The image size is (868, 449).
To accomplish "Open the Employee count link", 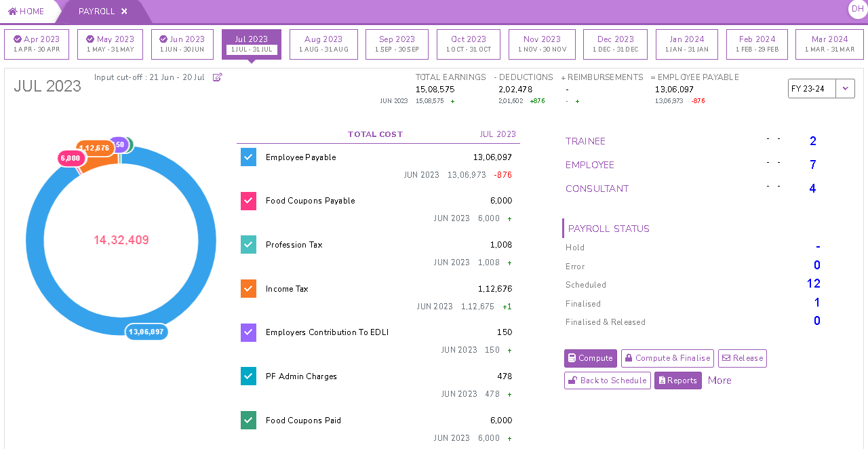I will click(x=812, y=165).
